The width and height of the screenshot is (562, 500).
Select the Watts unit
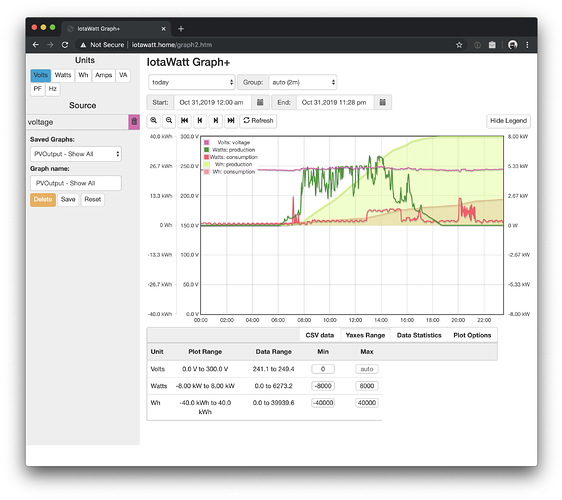tap(63, 75)
